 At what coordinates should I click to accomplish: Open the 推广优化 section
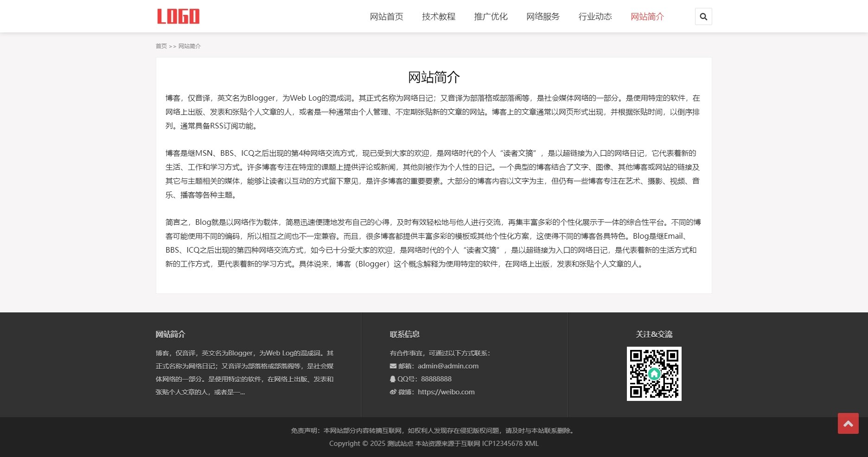(490, 16)
